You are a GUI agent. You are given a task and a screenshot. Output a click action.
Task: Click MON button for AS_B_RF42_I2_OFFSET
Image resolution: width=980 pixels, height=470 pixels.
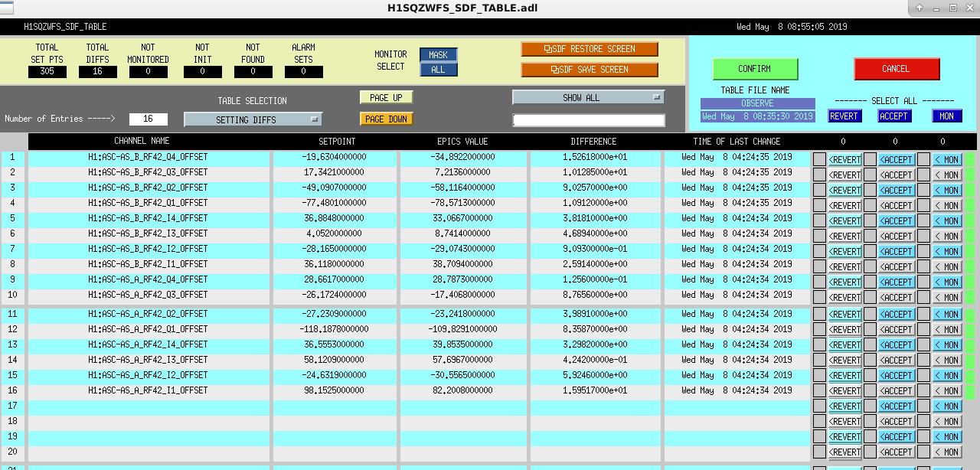[x=947, y=251]
